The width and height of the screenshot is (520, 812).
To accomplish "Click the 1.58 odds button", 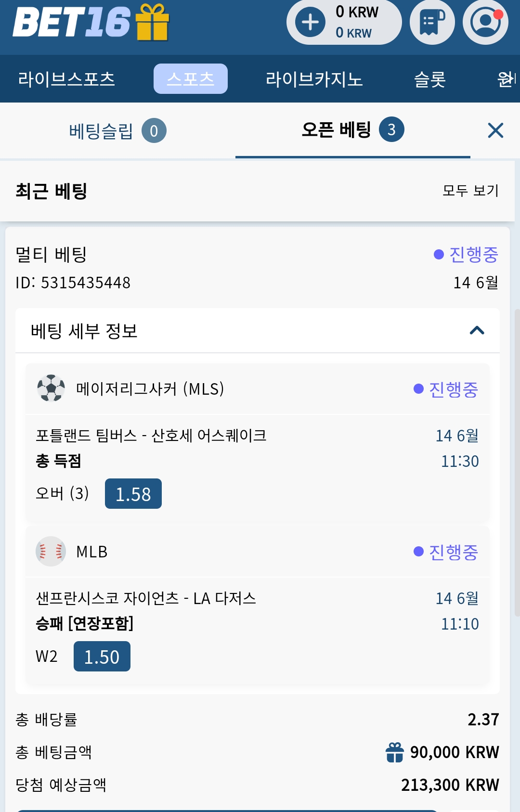I will click(133, 494).
